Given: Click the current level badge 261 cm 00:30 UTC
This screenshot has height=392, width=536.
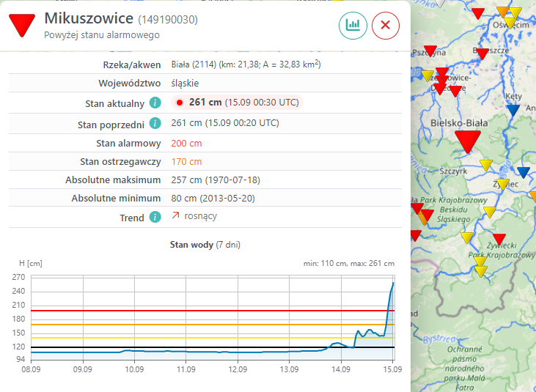Looking at the screenshot, I should pyautogui.click(x=237, y=103).
